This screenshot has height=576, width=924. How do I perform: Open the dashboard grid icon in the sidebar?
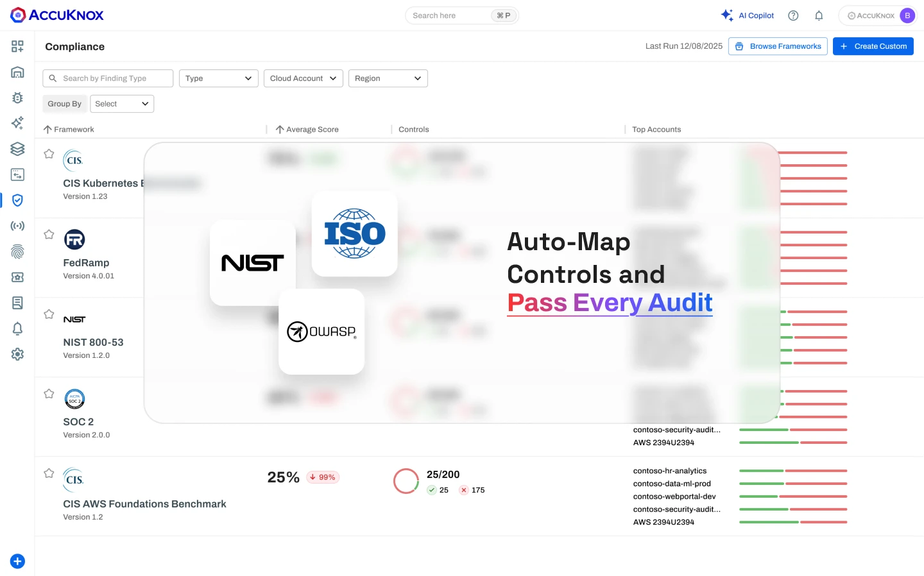click(x=17, y=46)
